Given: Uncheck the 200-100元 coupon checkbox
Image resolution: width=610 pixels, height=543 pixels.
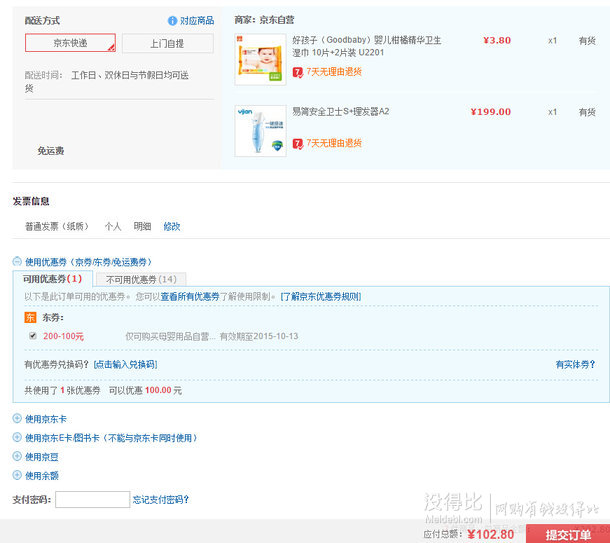Looking at the screenshot, I should pyautogui.click(x=33, y=336).
